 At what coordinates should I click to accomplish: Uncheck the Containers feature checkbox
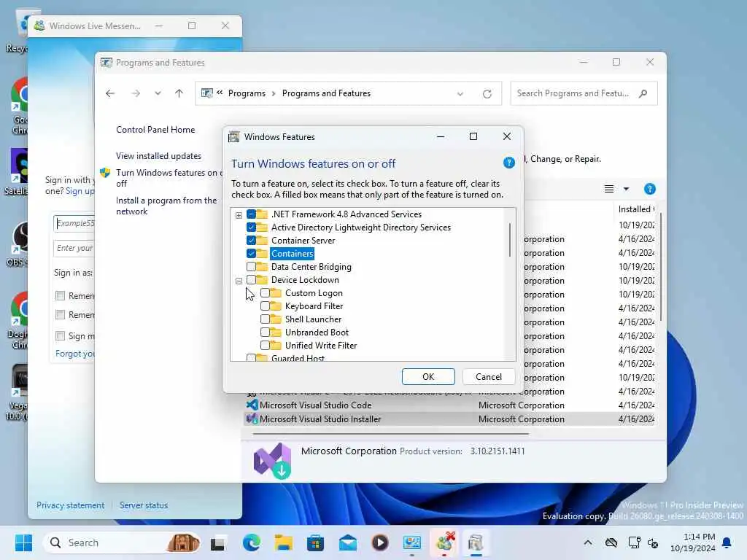(x=251, y=253)
